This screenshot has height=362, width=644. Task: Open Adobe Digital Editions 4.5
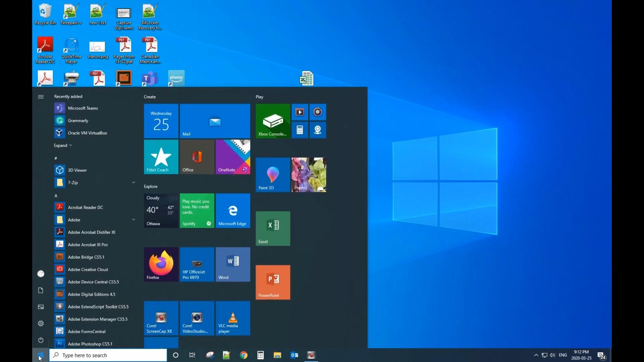point(95,294)
